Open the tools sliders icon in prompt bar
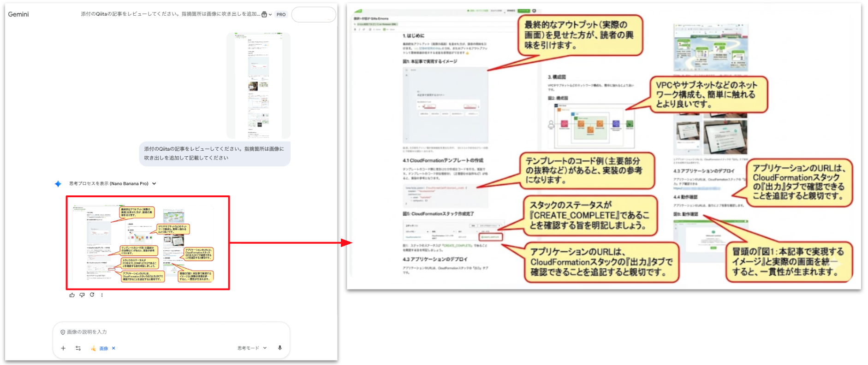868x365 pixels. [78, 348]
